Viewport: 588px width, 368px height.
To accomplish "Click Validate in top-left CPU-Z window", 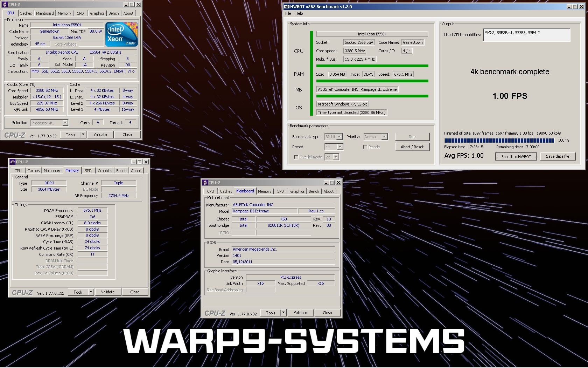I will (100, 135).
